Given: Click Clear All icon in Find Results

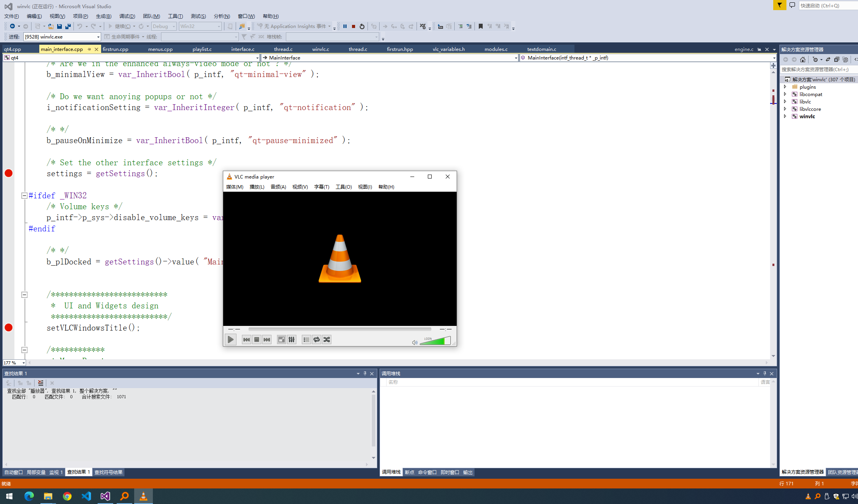Looking at the screenshot, I should point(40,383).
